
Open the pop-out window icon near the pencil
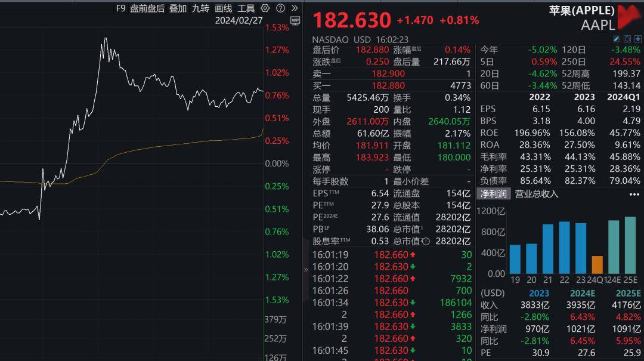(627, 38)
